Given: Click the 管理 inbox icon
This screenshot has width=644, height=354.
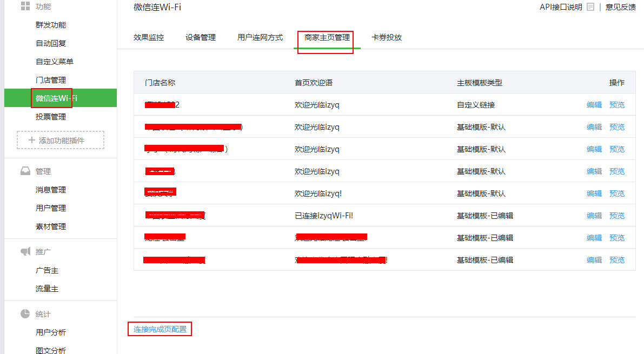Looking at the screenshot, I should point(25,171).
